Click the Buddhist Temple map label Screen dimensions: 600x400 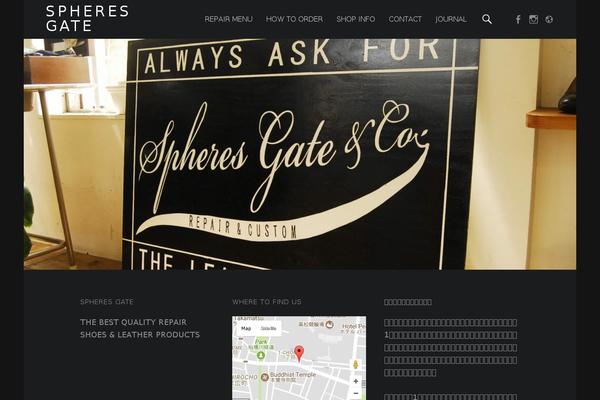293,375
